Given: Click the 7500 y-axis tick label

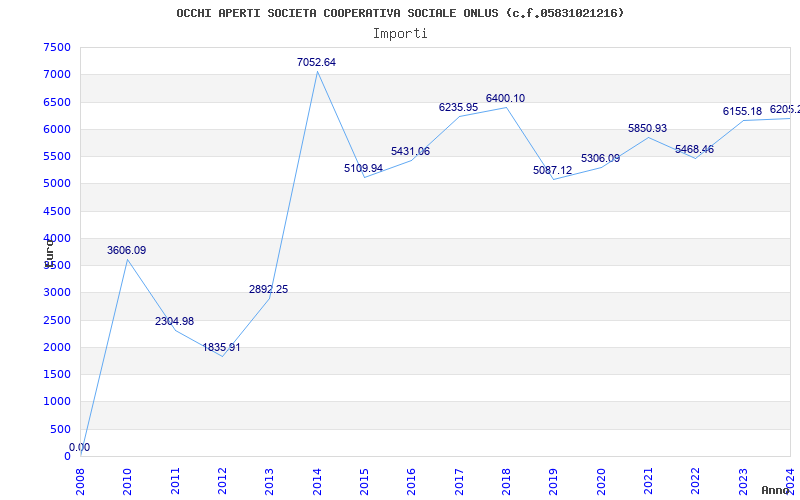Looking at the screenshot, I should 57,47.
